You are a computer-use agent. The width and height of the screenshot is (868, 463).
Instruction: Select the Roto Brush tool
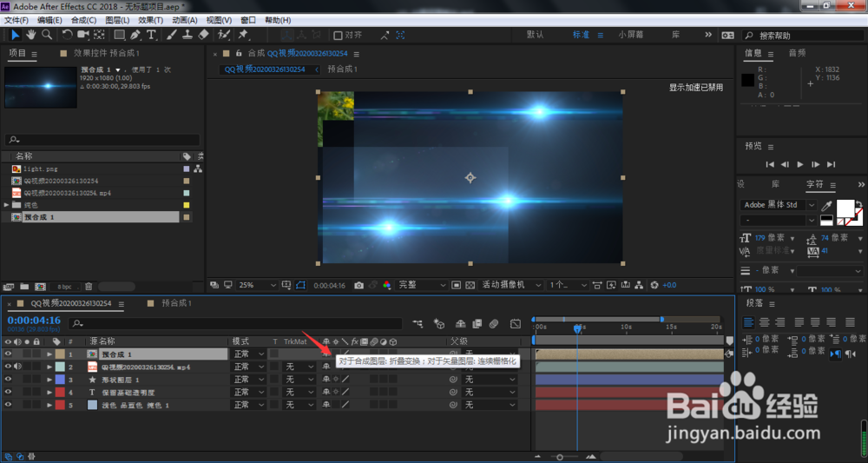(224, 35)
